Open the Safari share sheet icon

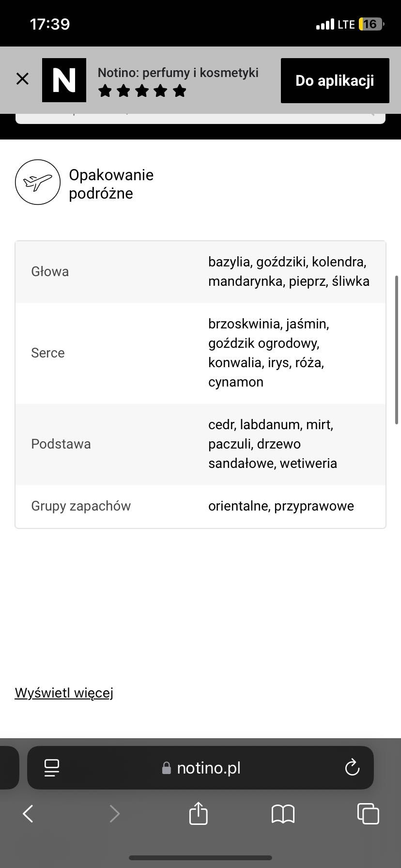[x=198, y=813]
